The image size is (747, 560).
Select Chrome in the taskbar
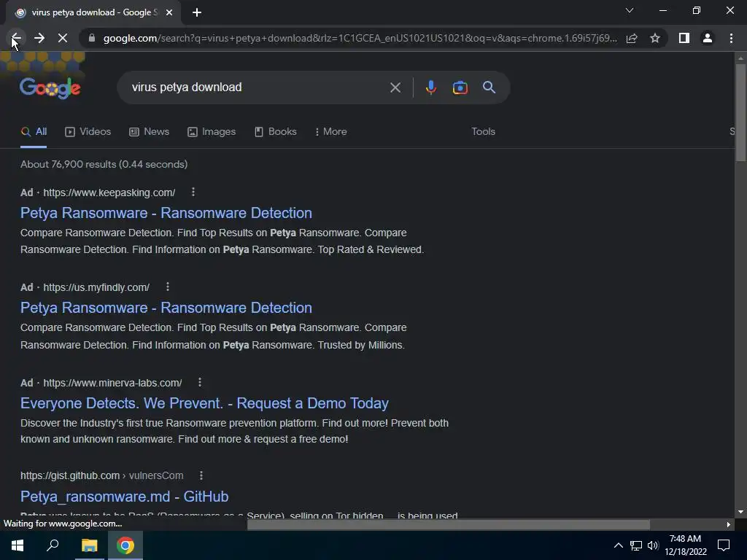(x=125, y=545)
